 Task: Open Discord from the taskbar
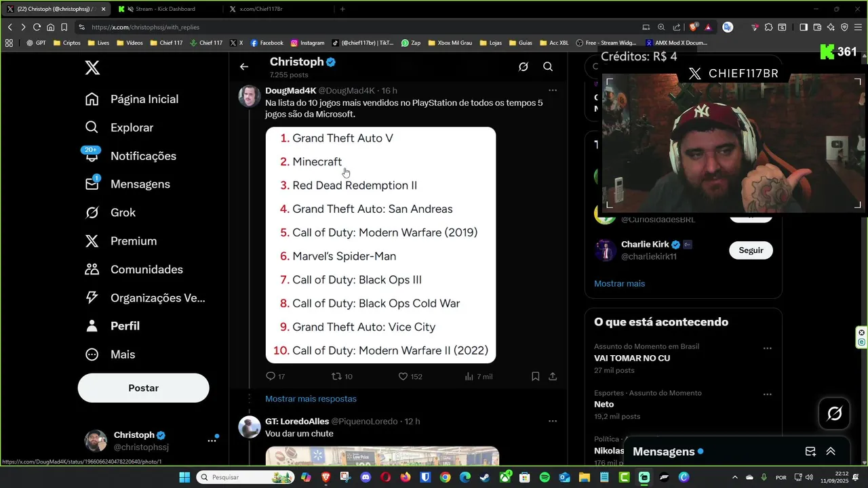[x=366, y=477]
